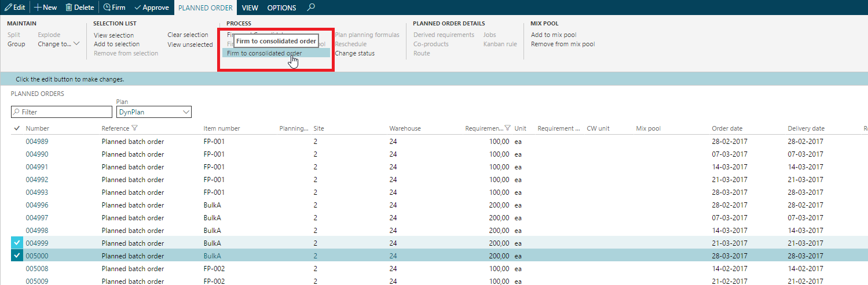Click the filter icon on Reference column

pyautogui.click(x=135, y=128)
